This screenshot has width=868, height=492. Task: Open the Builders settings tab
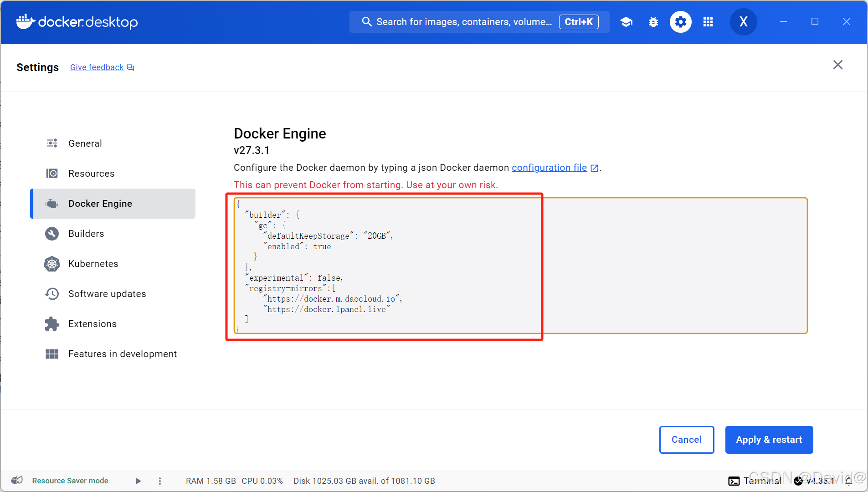pyautogui.click(x=113, y=234)
